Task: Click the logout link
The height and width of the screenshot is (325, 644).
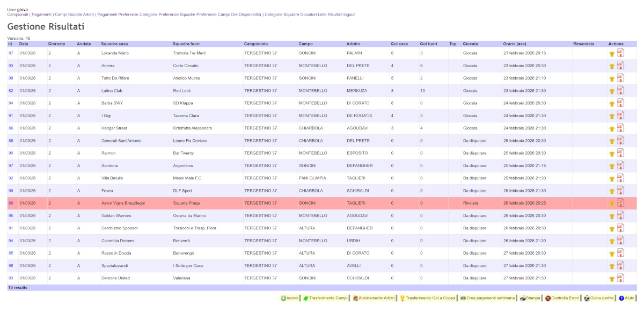Action: coord(349,15)
